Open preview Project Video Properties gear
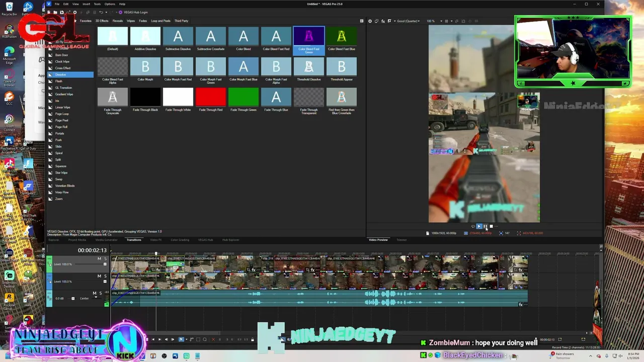 pos(370,21)
